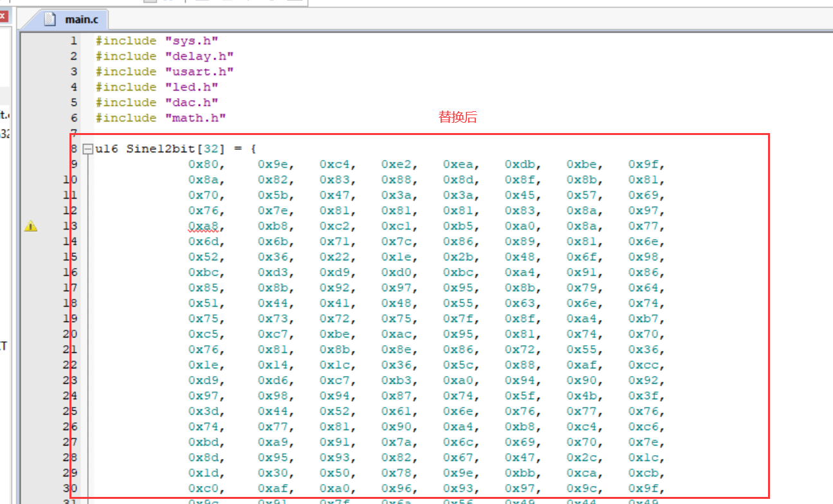The height and width of the screenshot is (504, 833).
Task: Close the left panel with the red X
Action: coord(3,17)
